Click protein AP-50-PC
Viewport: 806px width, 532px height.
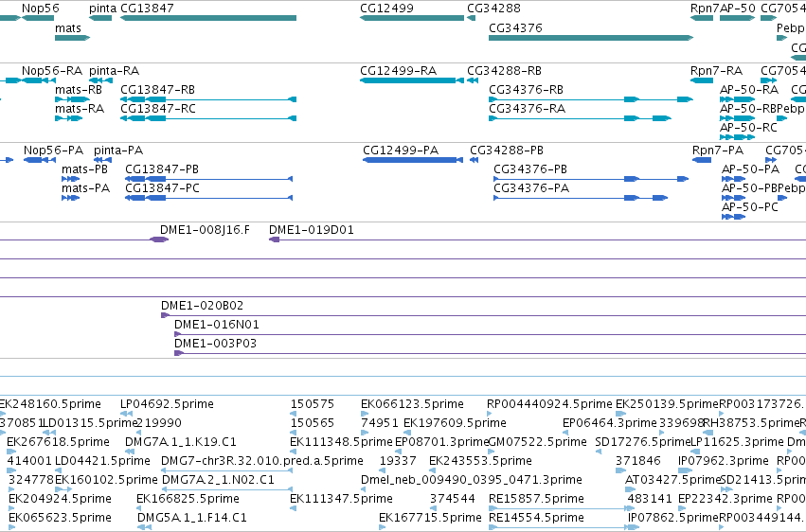click(x=733, y=217)
